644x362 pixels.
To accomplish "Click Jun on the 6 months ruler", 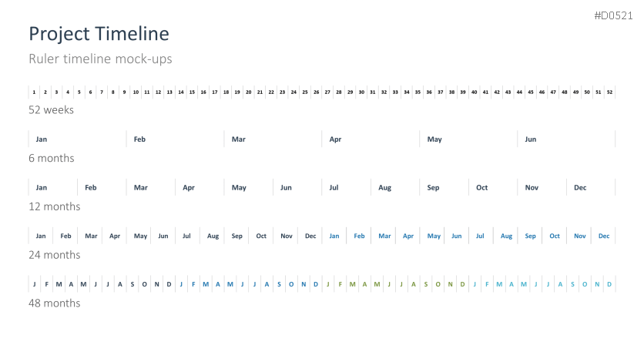I will point(531,139).
